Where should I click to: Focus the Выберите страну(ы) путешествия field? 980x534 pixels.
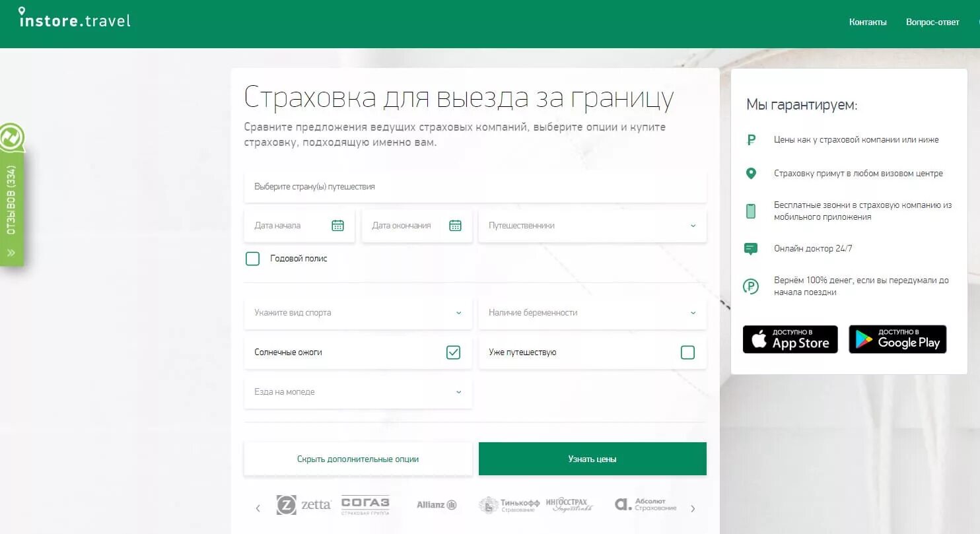pos(475,187)
